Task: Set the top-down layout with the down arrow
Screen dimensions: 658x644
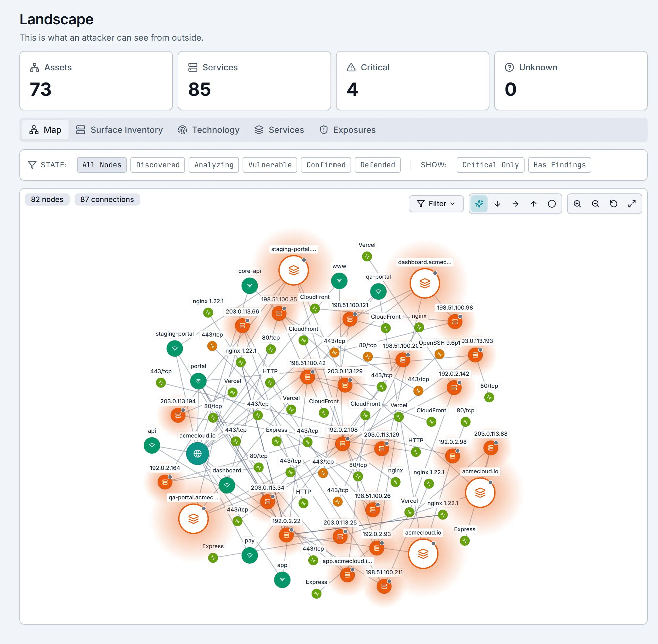Action: pyautogui.click(x=497, y=204)
